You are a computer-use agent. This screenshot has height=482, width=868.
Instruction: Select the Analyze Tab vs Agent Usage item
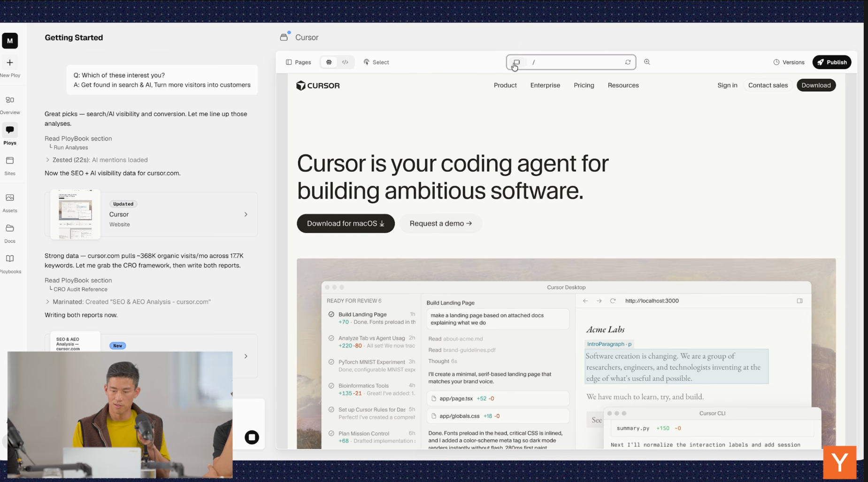click(x=372, y=342)
